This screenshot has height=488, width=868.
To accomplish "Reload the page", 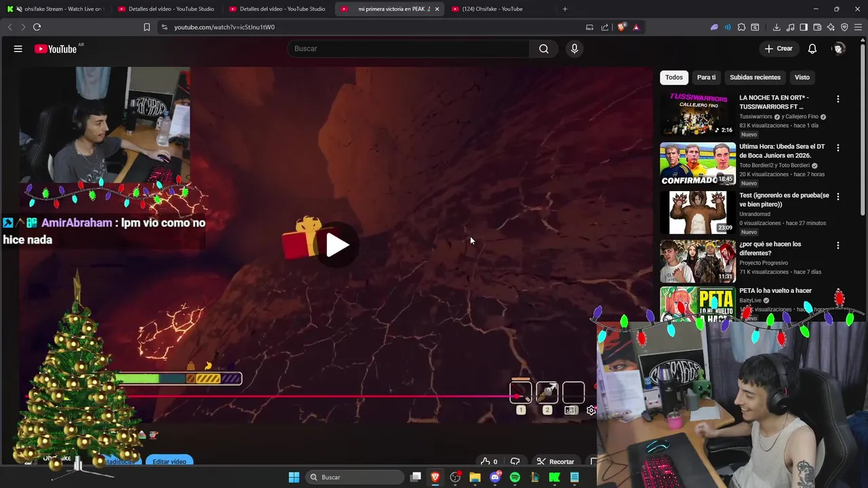I will 37,27.
